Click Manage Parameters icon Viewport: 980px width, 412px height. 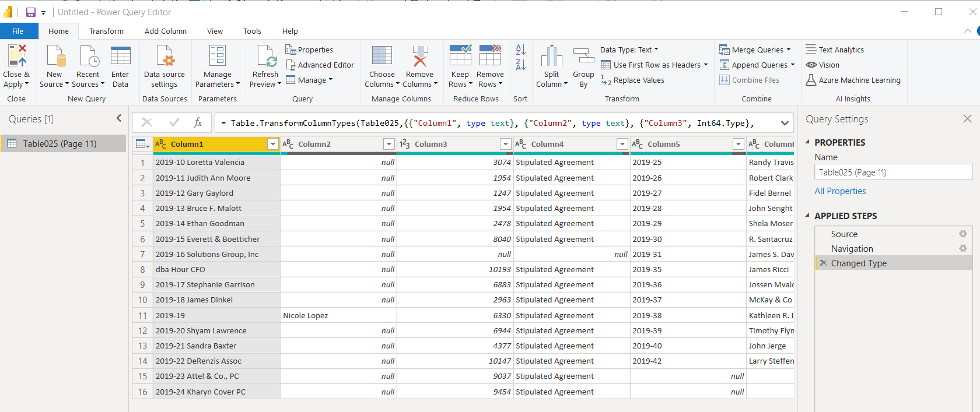[x=218, y=57]
